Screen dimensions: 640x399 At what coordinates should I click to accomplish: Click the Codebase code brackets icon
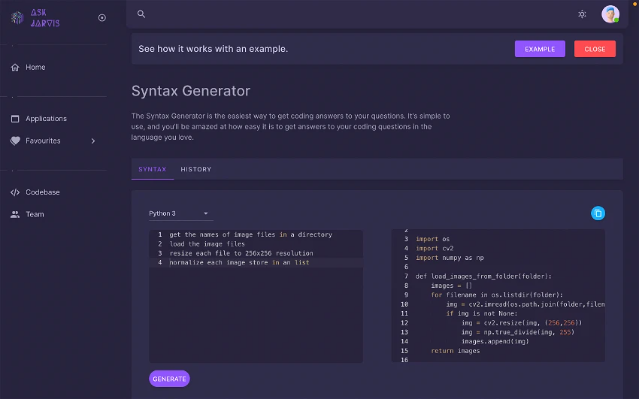point(15,192)
